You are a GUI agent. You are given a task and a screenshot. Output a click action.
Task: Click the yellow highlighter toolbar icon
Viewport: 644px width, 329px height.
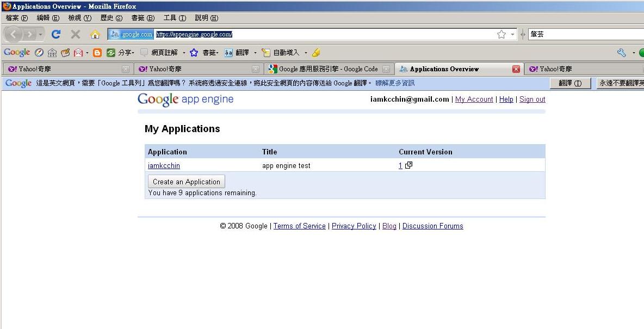316,53
